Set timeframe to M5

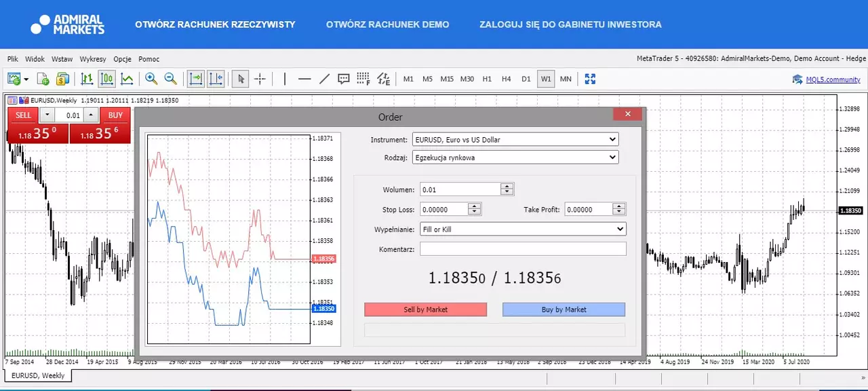pyautogui.click(x=427, y=79)
